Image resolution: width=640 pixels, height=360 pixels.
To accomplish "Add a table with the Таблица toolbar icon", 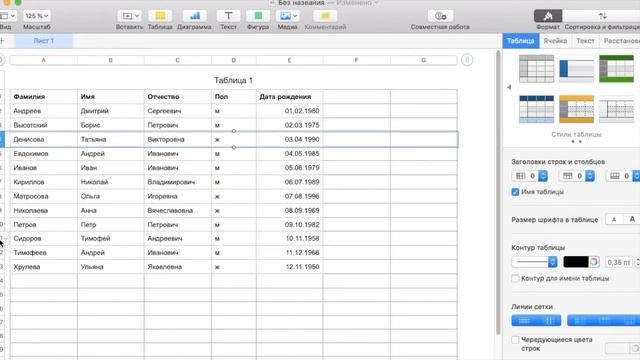I will click(x=160, y=16).
